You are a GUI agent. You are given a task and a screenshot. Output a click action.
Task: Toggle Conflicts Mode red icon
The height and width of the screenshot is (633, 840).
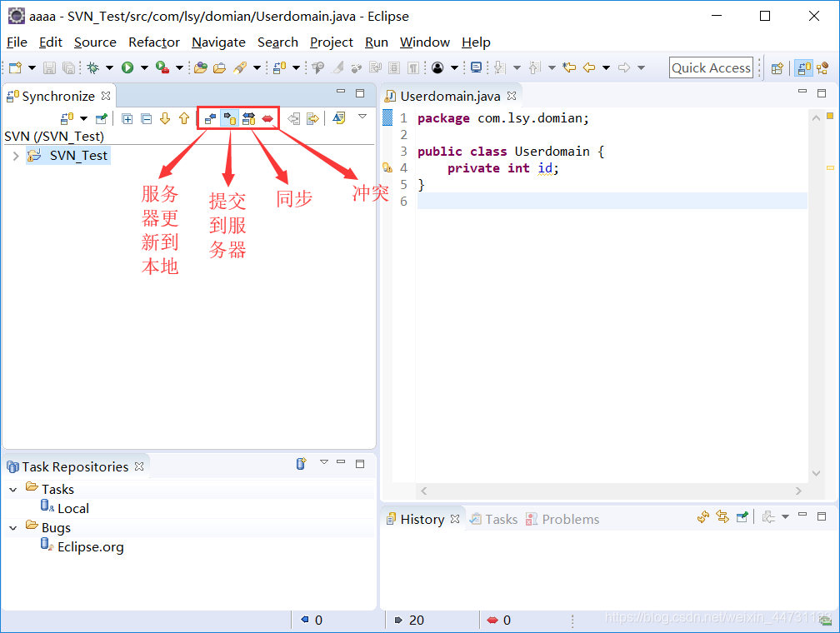(x=267, y=118)
